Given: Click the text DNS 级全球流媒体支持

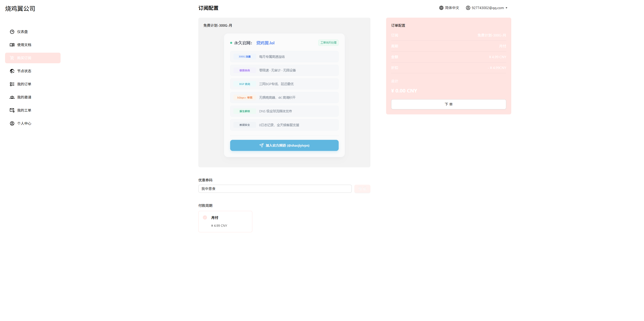Looking at the screenshot, I should [x=275, y=111].
